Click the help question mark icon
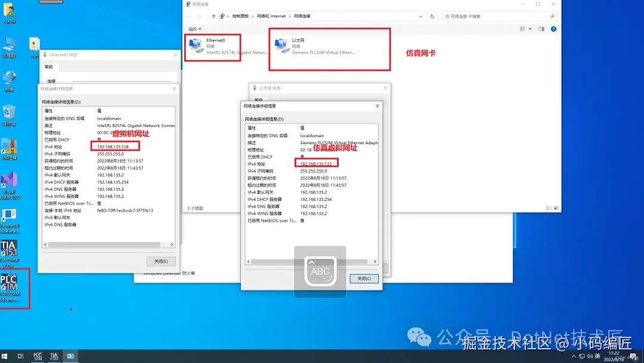644x363 pixels. 553,29
